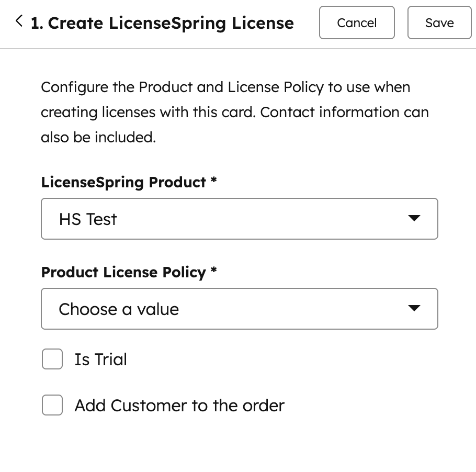476x472 pixels.
Task: Select the "HS Test" value text
Action: click(88, 219)
